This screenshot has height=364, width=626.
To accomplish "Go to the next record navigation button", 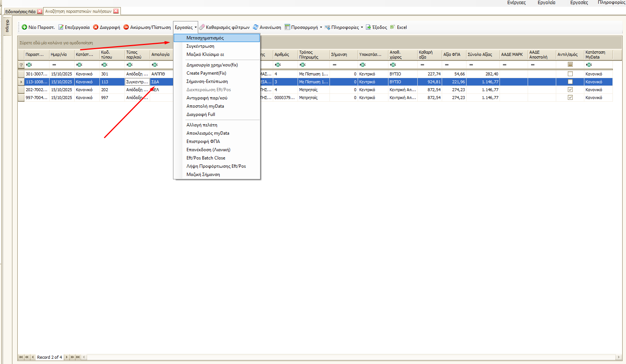I will click(x=67, y=357).
